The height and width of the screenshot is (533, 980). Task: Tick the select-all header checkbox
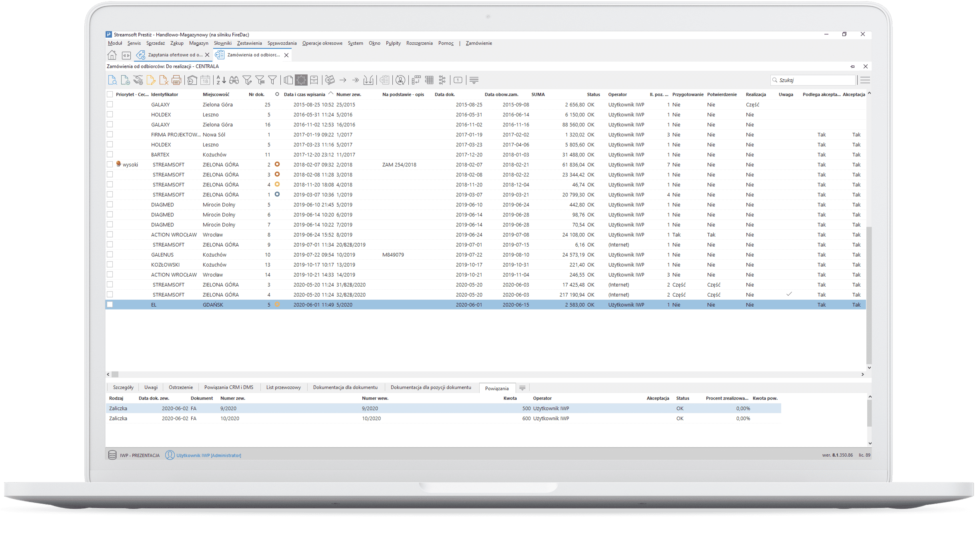point(110,94)
